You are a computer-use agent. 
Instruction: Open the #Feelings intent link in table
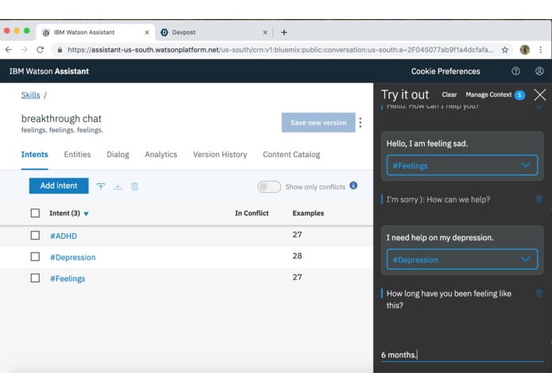coord(68,279)
